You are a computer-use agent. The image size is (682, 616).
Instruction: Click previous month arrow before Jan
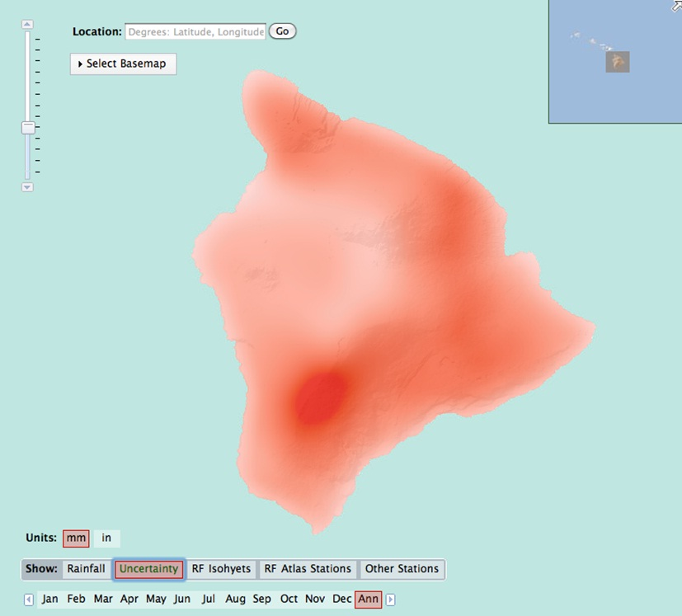click(29, 600)
